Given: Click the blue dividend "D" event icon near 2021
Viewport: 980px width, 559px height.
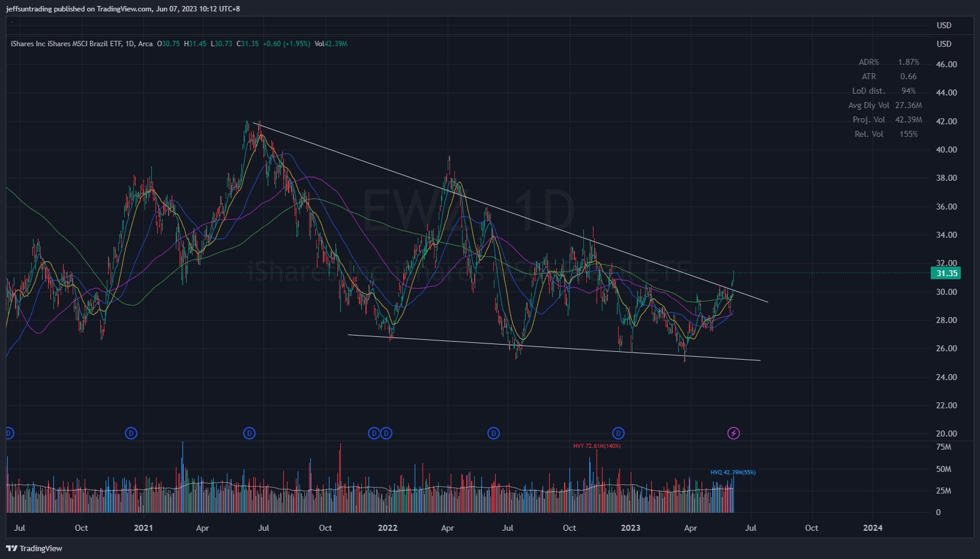Looking at the screenshot, I should 131,433.
